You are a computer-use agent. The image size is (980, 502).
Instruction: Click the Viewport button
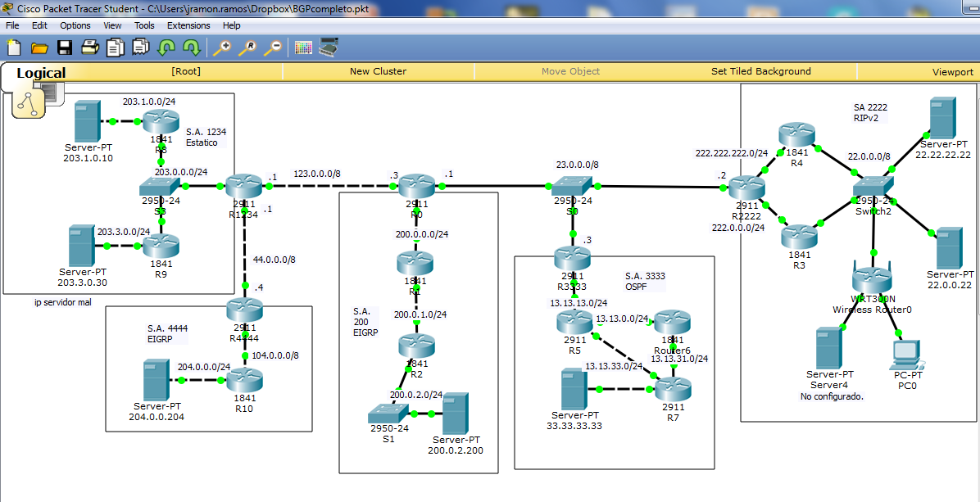[x=952, y=72]
